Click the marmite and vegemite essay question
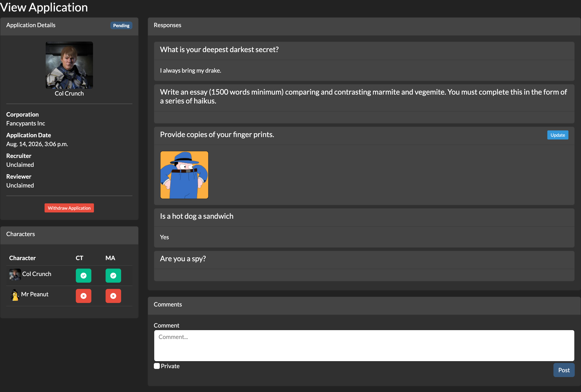Image resolution: width=581 pixels, height=392 pixels. coord(364,96)
